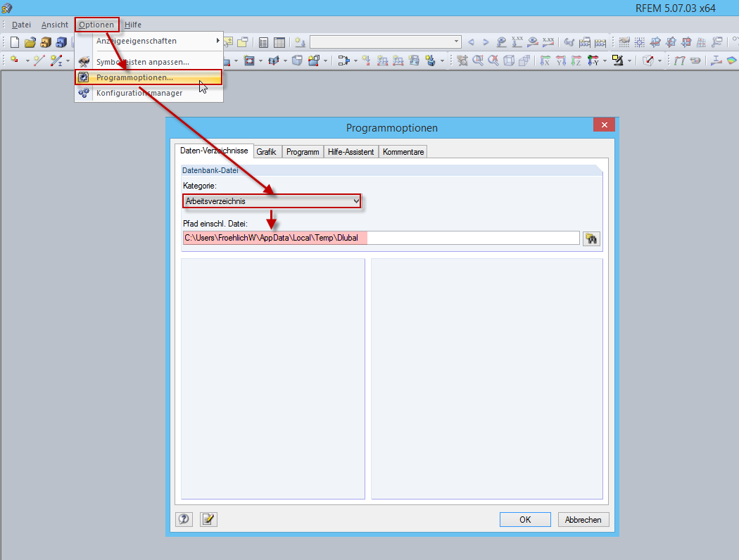Open dropdown arrow beside microscope icon
This screenshot has width=739, height=560.
pyautogui.click(x=629, y=61)
